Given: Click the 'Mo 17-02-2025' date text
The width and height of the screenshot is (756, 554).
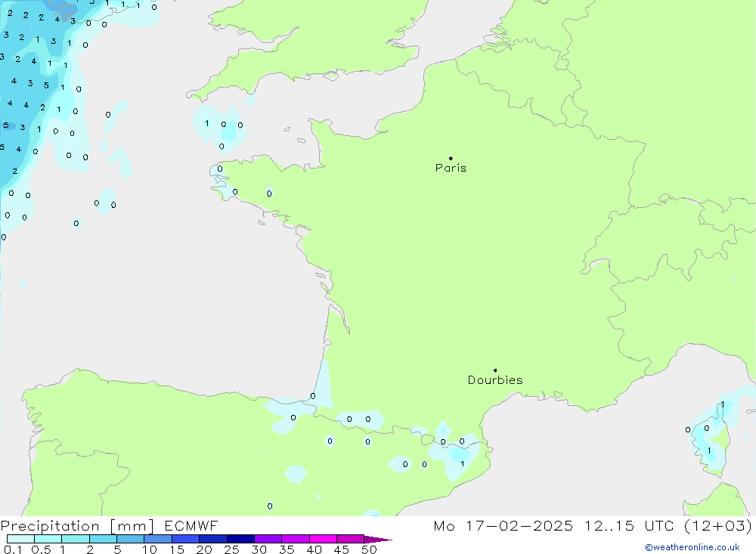Looking at the screenshot, I should pyautogui.click(x=503, y=525).
